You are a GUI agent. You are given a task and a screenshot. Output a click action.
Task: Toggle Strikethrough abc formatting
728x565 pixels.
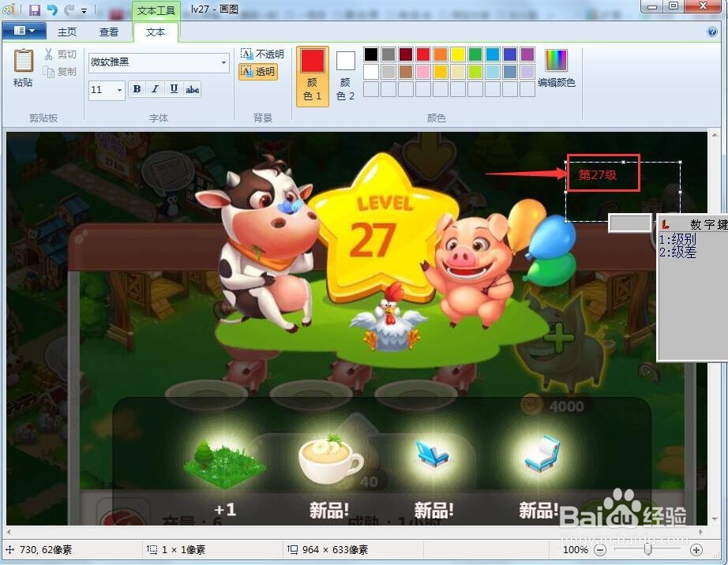pyautogui.click(x=192, y=89)
